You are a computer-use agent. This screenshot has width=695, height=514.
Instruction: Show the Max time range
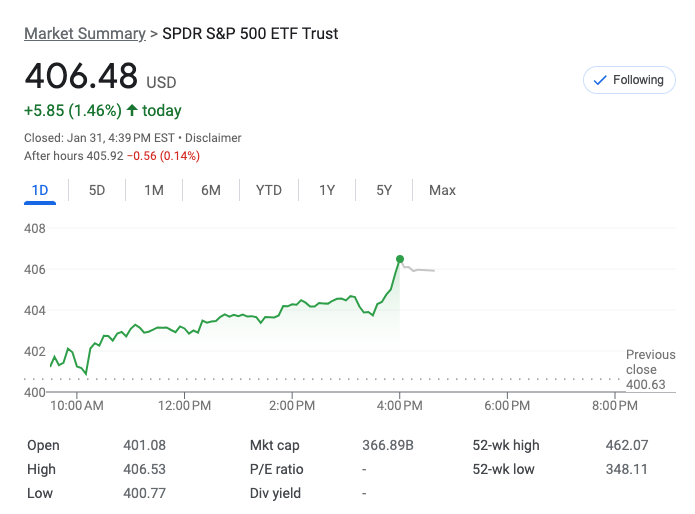[x=442, y=190]
